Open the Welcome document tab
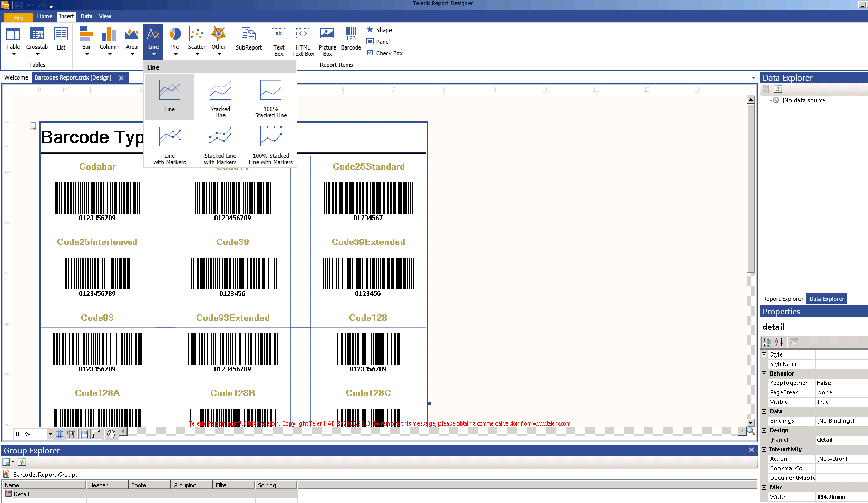This screenshot has height=503, width=868. (16, 77)
